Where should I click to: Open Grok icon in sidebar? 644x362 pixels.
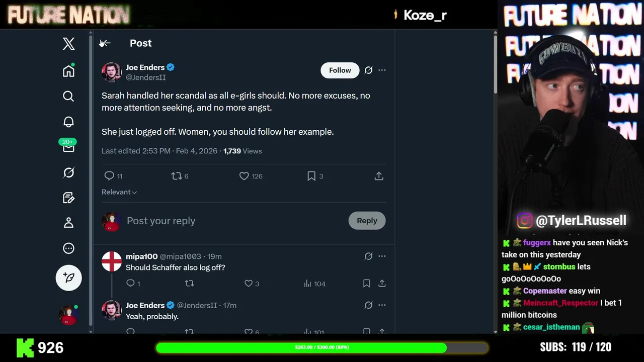pyautogui.click(x=68, y=172)
